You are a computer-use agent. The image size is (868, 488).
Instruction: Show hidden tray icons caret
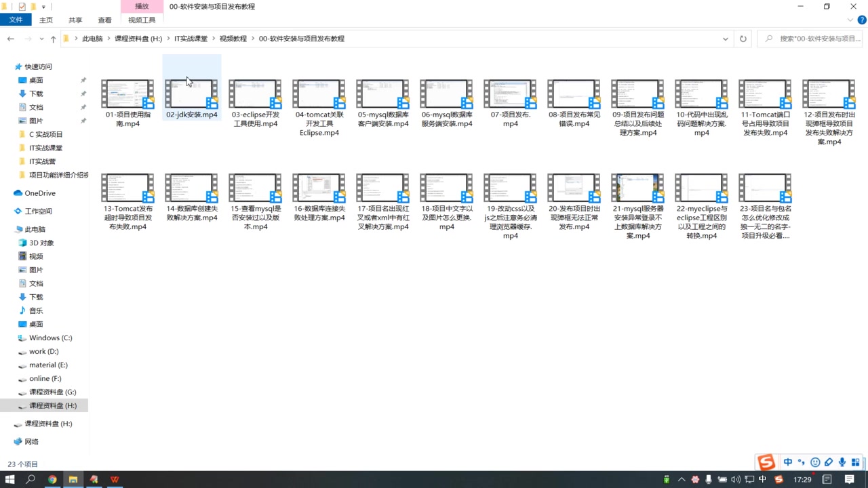(682, 479)
